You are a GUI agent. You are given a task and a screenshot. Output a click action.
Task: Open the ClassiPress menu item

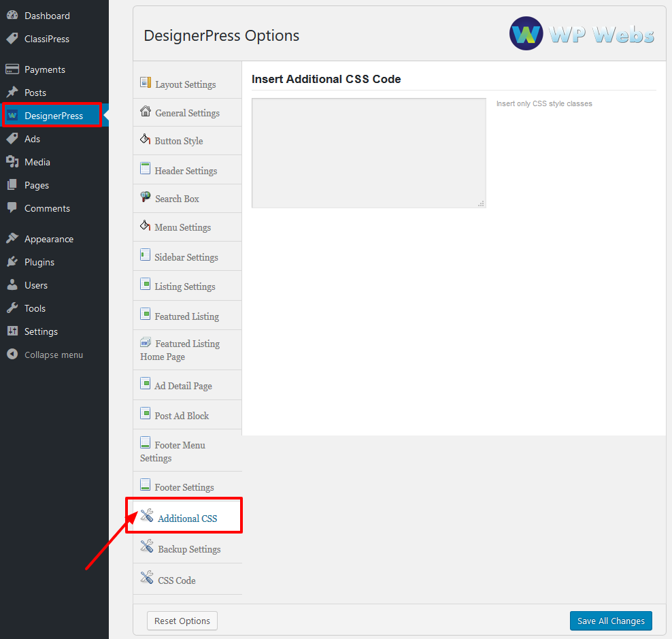click(54, 39)
